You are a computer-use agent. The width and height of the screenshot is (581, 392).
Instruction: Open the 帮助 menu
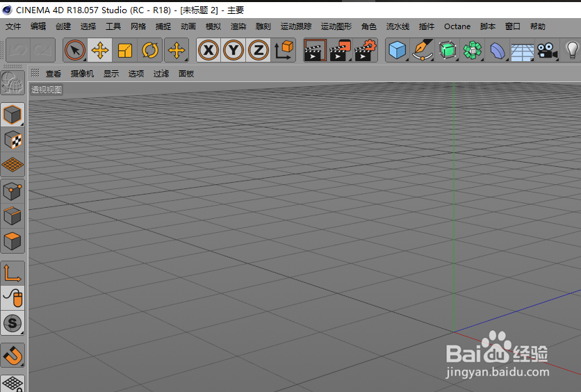537,26
